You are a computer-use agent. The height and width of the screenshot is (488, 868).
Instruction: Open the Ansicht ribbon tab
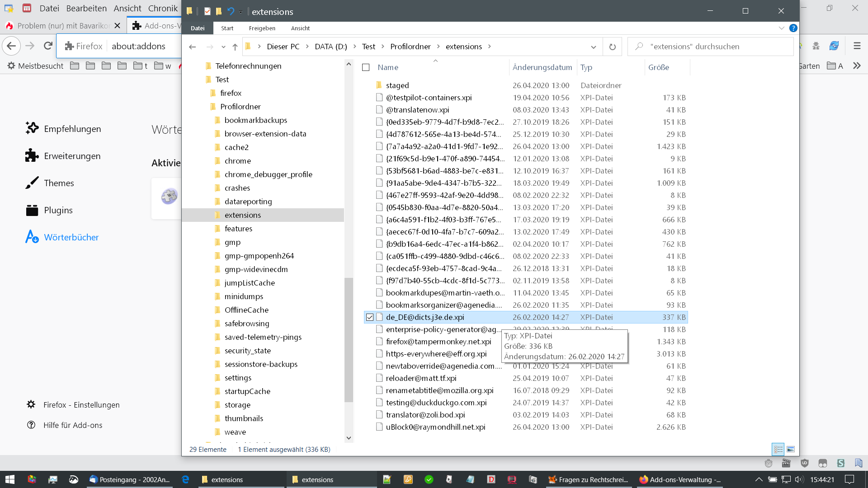click(300, 28)
